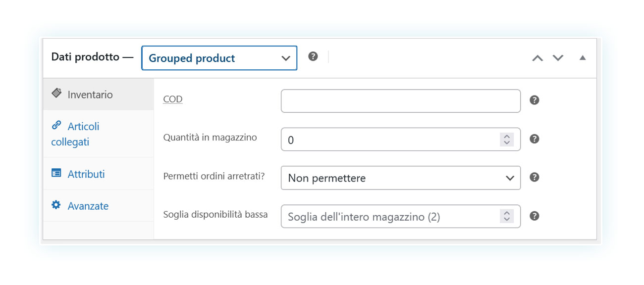Open the Non permettere backorders dropdown
Image resolution: width=644 pixels, height=285 pixels.
[400, 178]
